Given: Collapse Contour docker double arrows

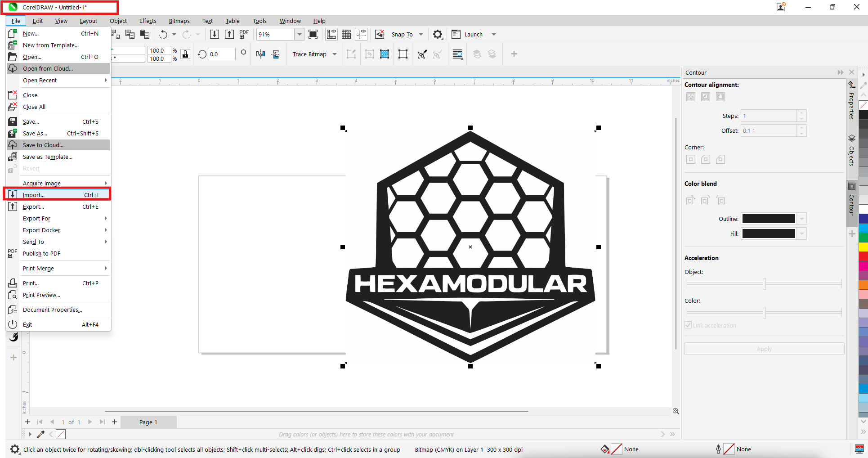Looking at the screenshot, I should (841, 72).
